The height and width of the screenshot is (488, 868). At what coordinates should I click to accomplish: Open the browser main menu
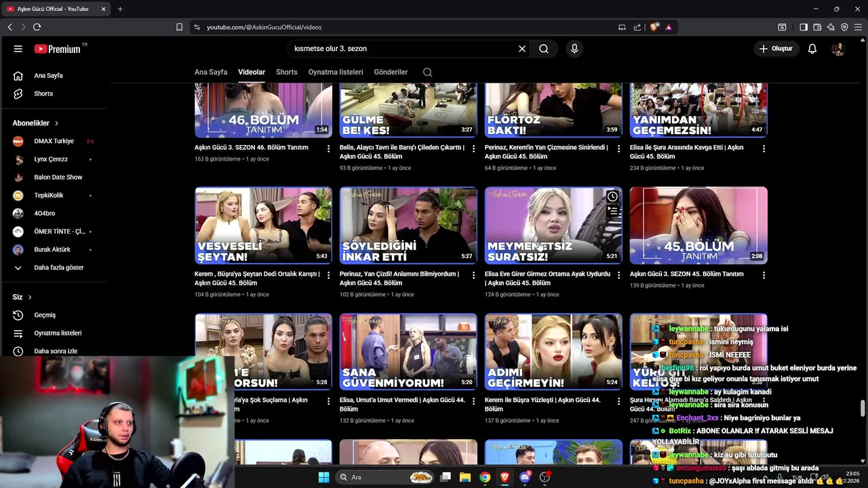tap(858, 27)
